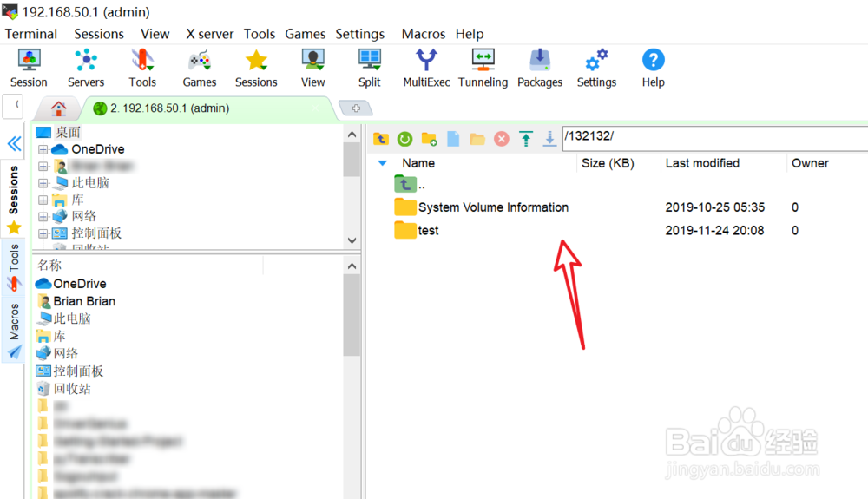Viewport: 868px width, 499px height.
Task: Expand the 库 tree node
Action: [x=43, y=200]
